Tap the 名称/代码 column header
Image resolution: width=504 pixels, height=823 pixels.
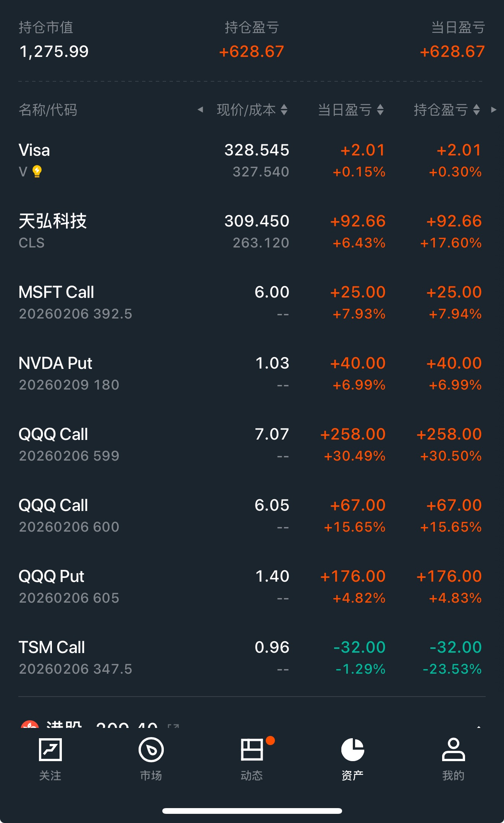point(48,110)
